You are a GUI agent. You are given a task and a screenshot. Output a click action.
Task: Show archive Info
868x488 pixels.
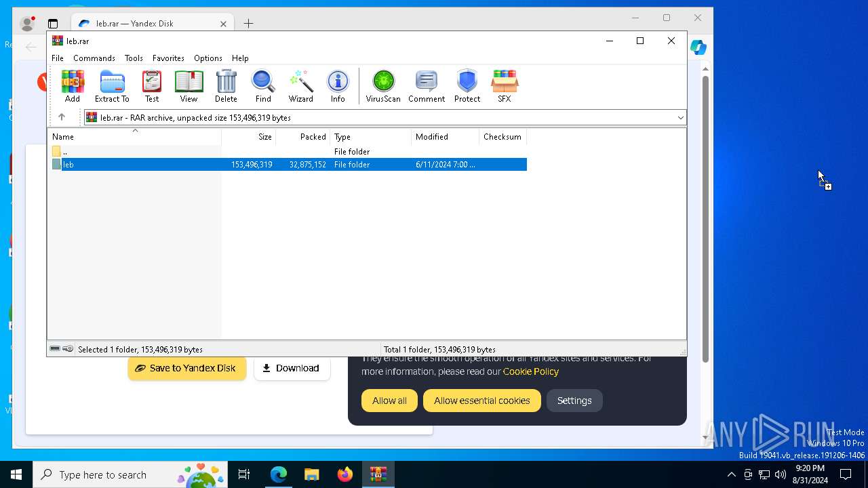pyautogui.click(x=338, y=86)
